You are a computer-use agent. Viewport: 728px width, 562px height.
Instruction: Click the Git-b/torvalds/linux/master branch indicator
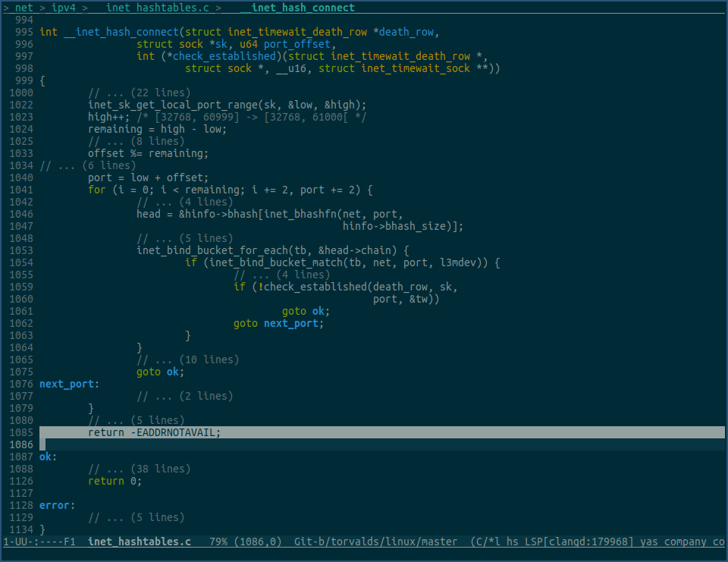point(375,542)
